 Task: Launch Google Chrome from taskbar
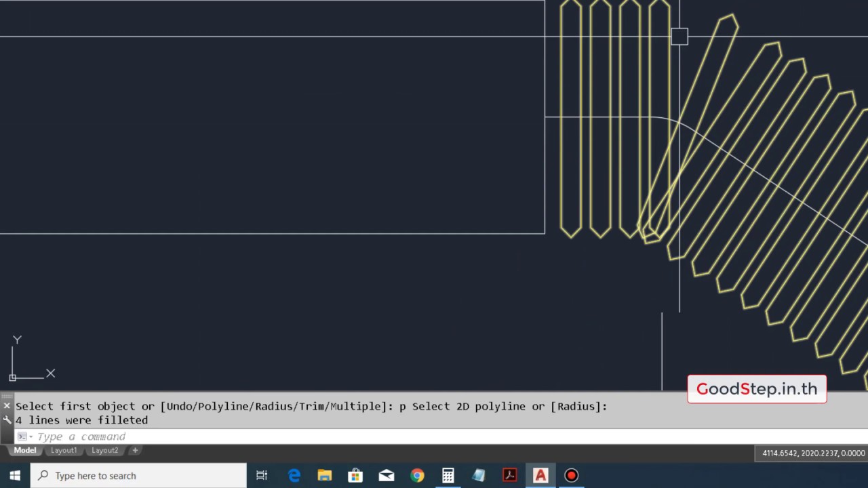(417, 476)
